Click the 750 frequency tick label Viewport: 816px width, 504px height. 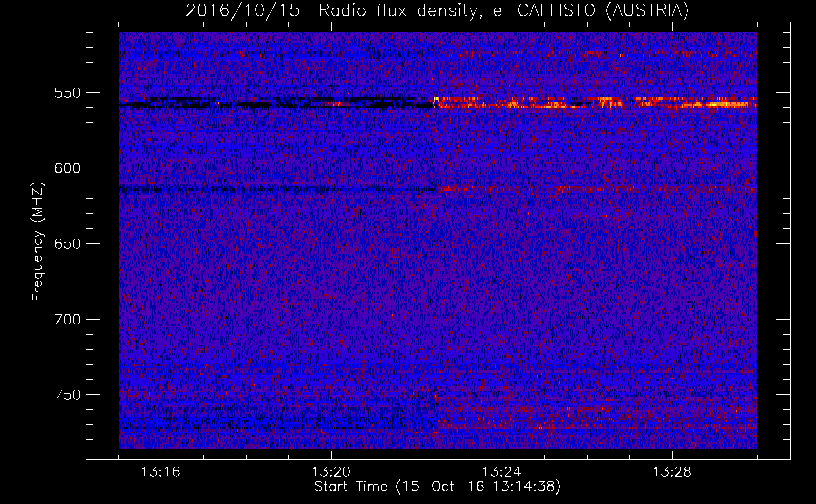click(x=68, y=395)
